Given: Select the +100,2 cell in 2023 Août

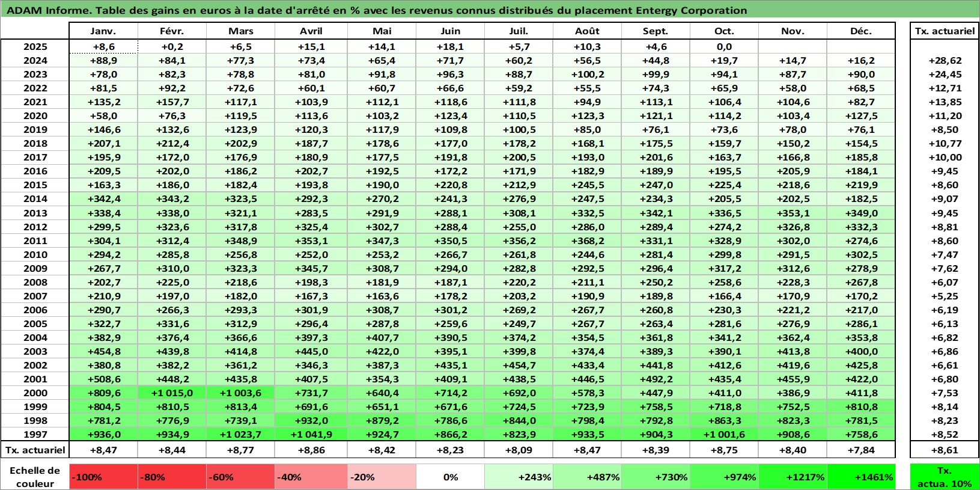Looking at the screenshot, I should 588,74.
